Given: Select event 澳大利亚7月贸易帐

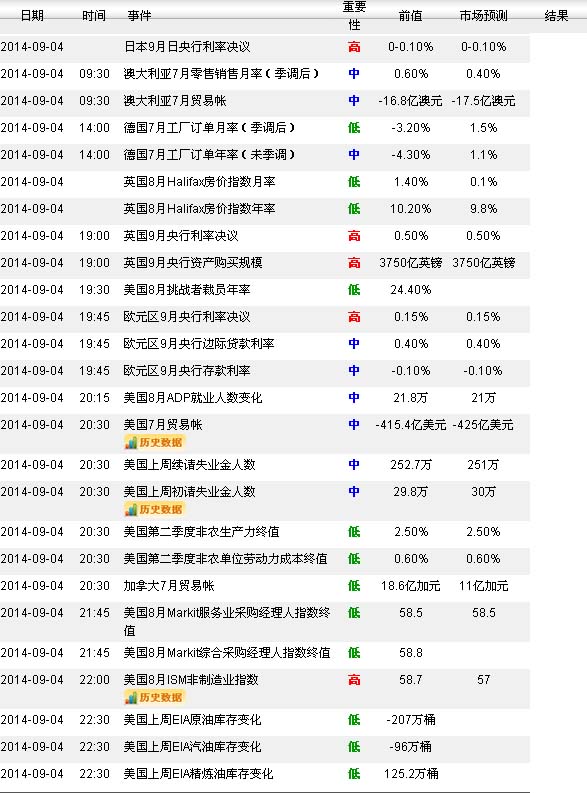Looking at the screenshot, I should pyautogui.click(x=175, y=101).
